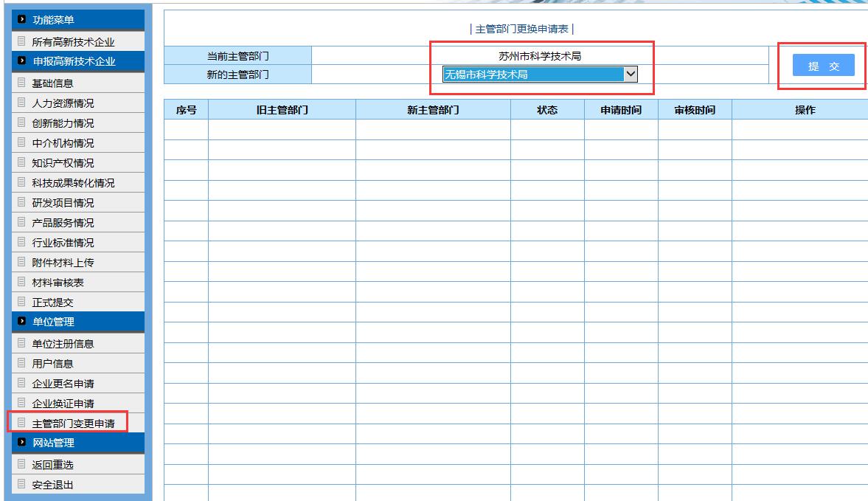This screenshot has height=501, width=868.
Task: Click document icon beside 行业标准情况
Action: [x=21, y=242]
